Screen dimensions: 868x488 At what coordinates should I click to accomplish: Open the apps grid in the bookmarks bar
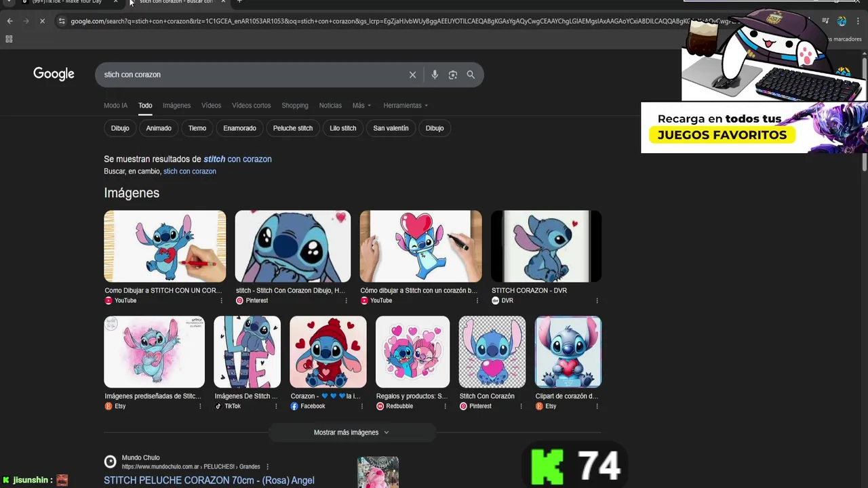[x=9, y=39]
